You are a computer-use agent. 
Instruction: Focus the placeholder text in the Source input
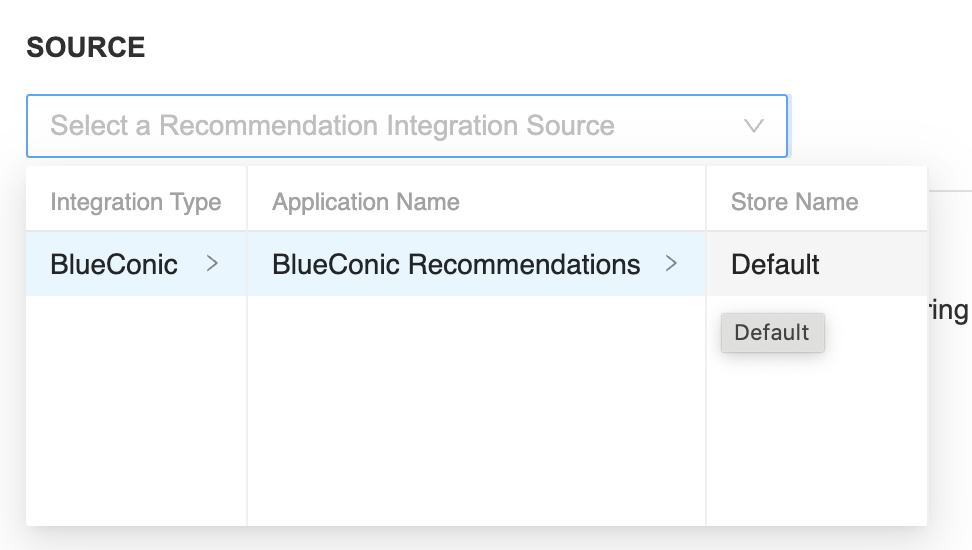(332, 126)
